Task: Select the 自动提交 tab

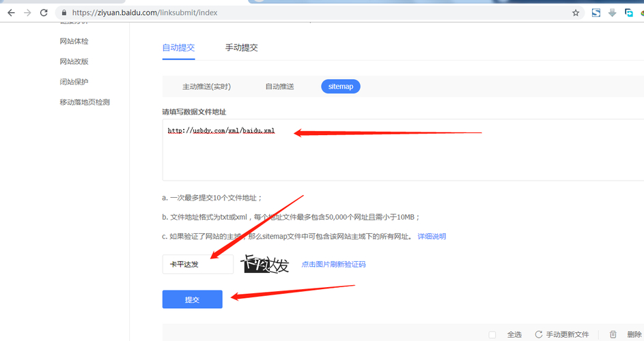Action: click(x=178, y=48)
